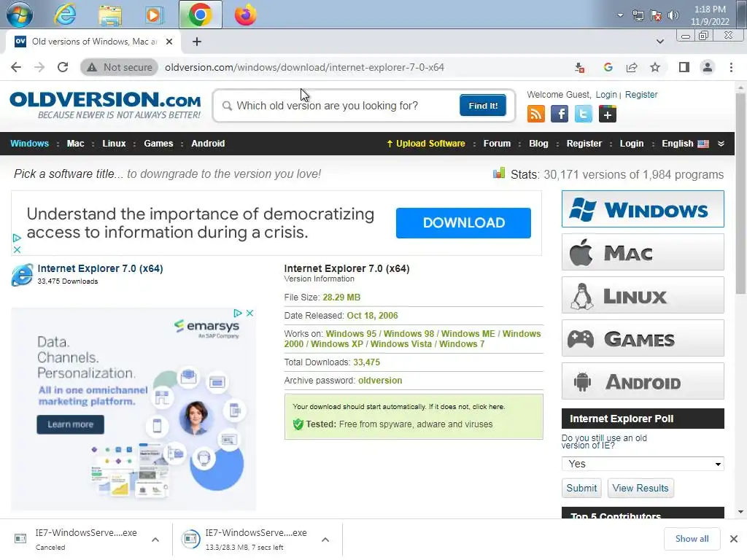The width and height of the screenshot is (747, 560).
Task: Click Internet Explorer 7.0 (x64) title link
Action: point(100,268)
